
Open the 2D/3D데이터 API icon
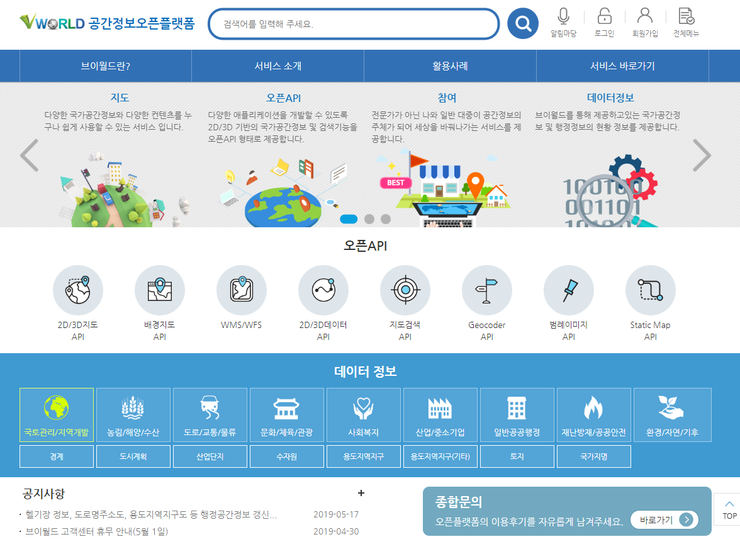[323, 290]
